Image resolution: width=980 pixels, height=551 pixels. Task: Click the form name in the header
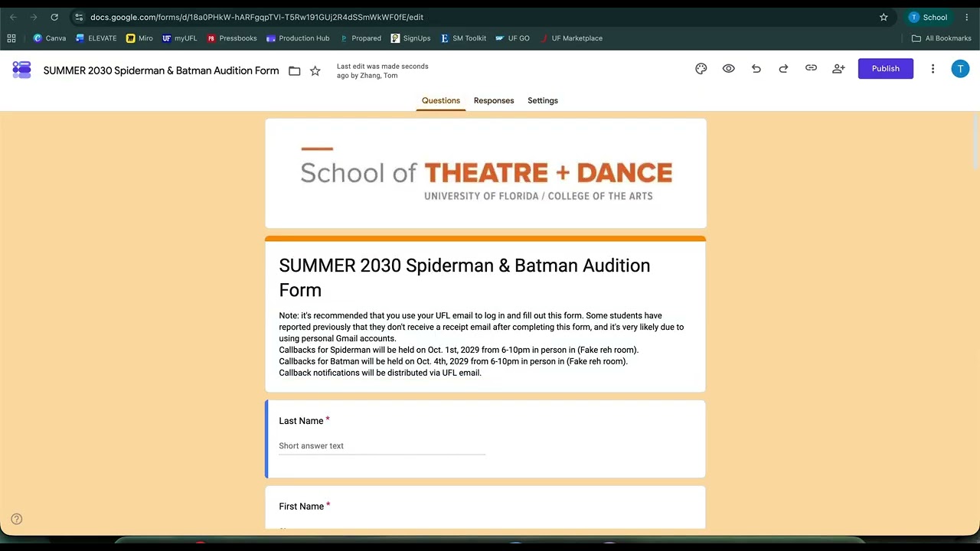161,70
